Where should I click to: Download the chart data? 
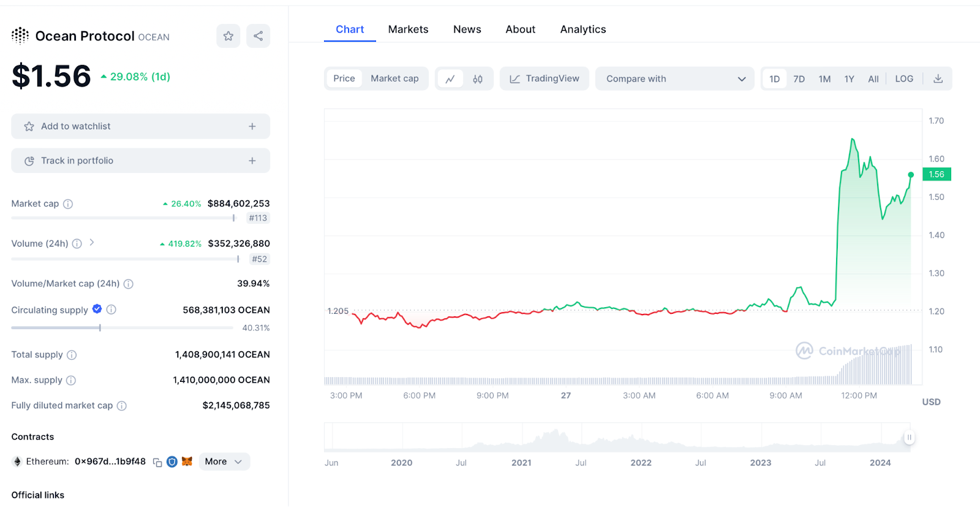point(938,78)
